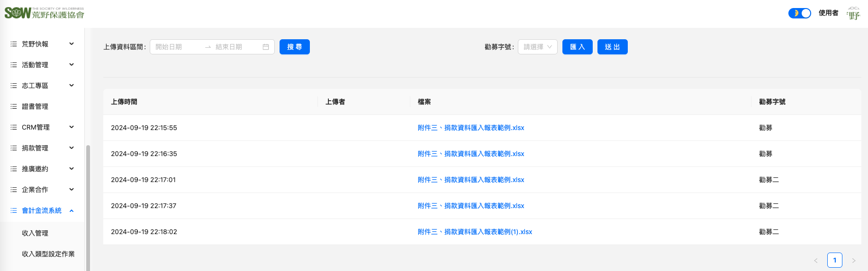Click list icon beside 會計金流系統
Viewport: 868px width, 271px height.
14,210
